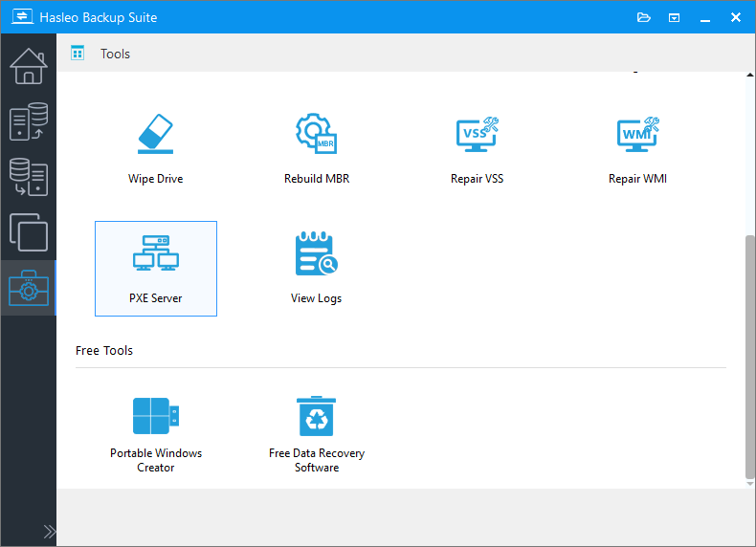Screen dimensions: 756x547
Task: Open the Clone section in sidebar
Action: 29,232
